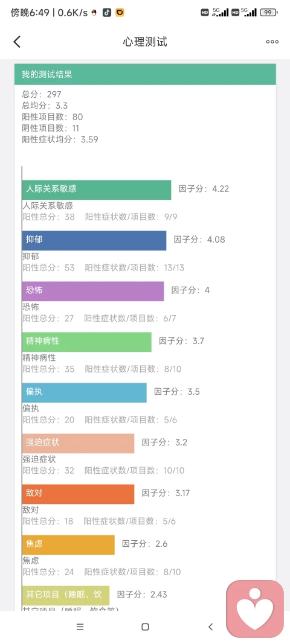The width and height of the screenshot is (290, 644).
Task: Tap the Android home square button
Action: point(145,626)
